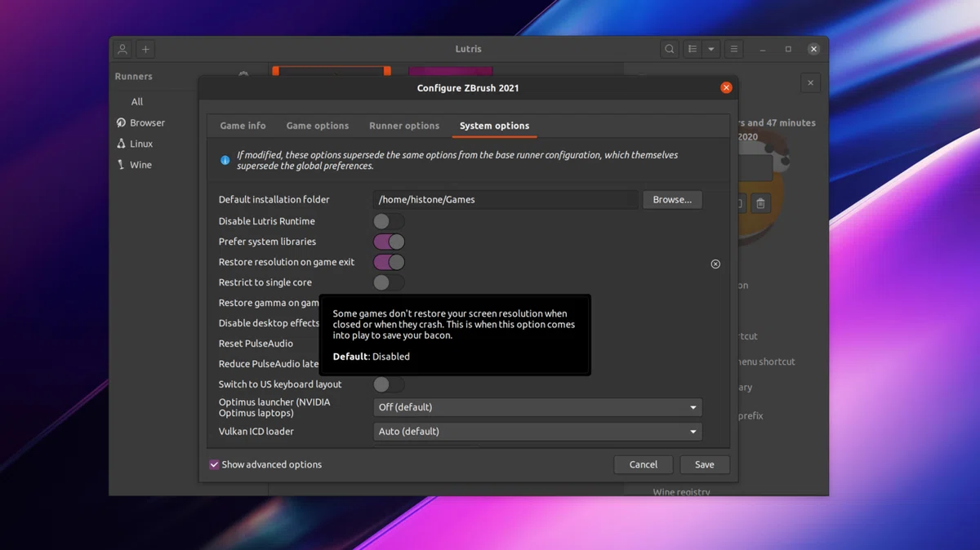Click the Browse... button
980x550 pixels.
tap(672, 200)
